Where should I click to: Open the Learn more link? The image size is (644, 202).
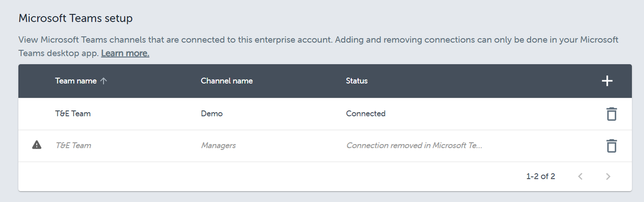[125, 53]
